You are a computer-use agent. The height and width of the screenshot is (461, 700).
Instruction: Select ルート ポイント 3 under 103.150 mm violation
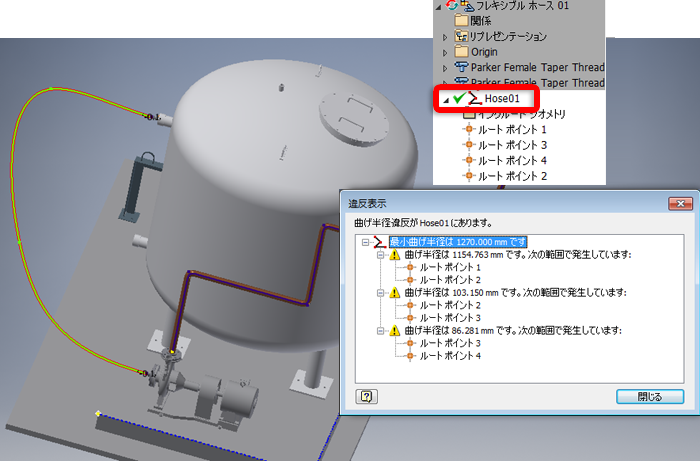[450, 318]
